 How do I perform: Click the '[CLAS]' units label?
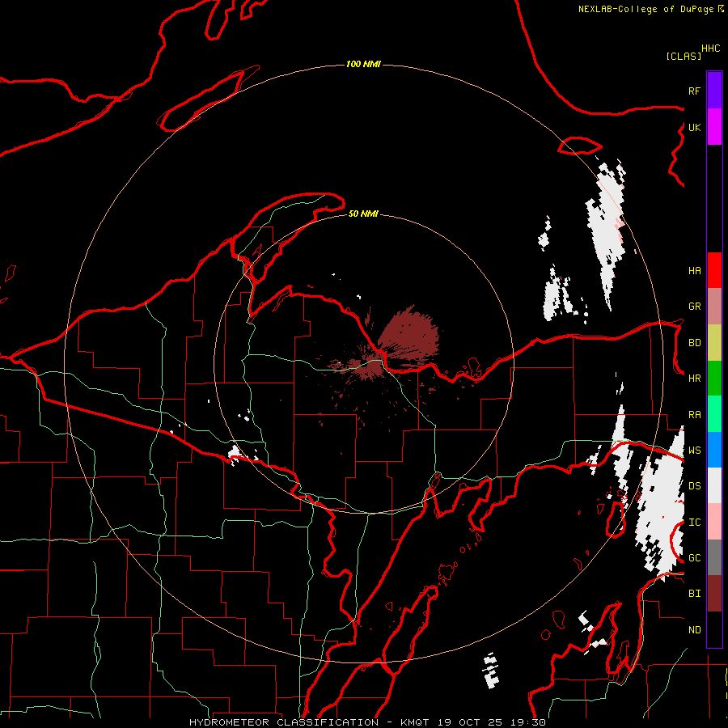pyautogui.click(x=684, y=56)
